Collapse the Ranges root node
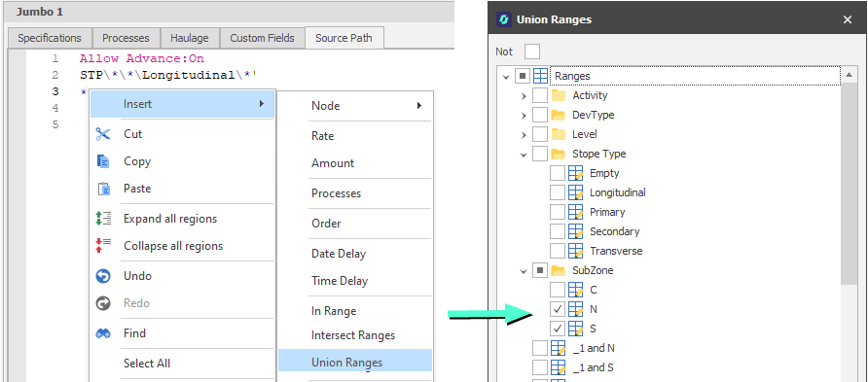This screenshot has width=868, height=382. pos(505,76)
